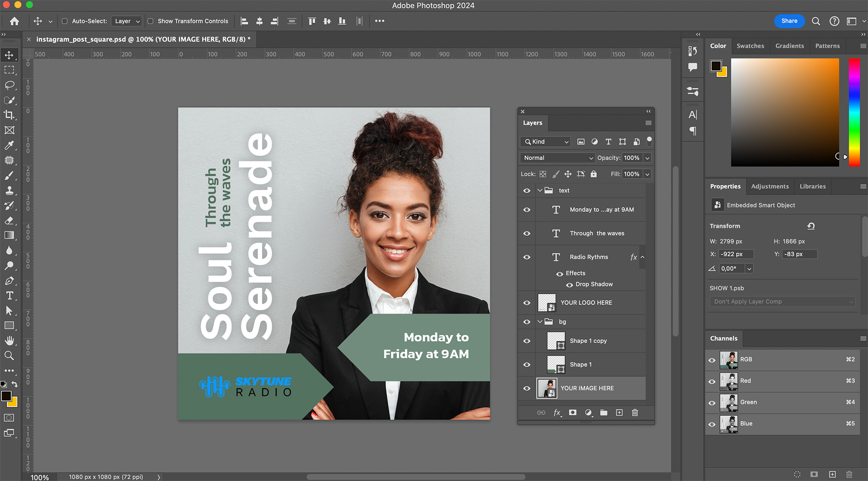
Task: Select the Lasso tool
Action: click(9, 85)
